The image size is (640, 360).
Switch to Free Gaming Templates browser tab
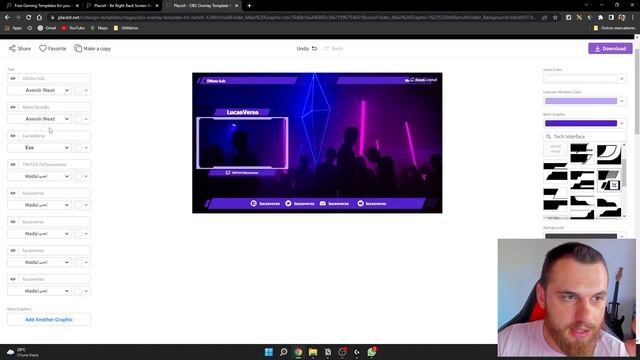tap(42, 6)
